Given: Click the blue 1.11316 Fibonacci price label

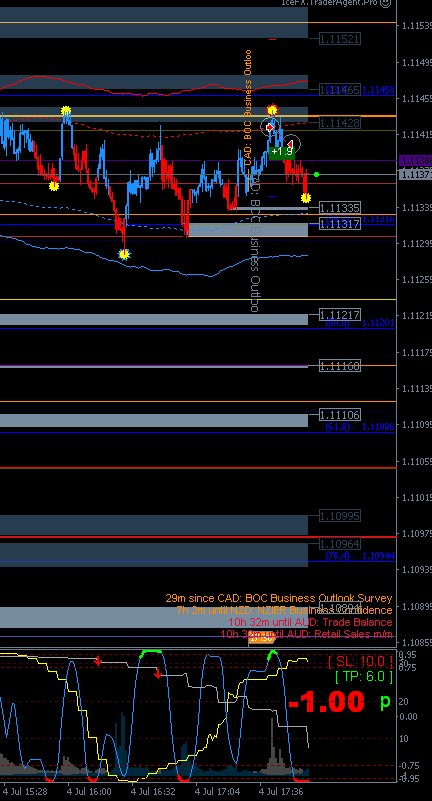Looking at the screenshot, I should (378, 219).
